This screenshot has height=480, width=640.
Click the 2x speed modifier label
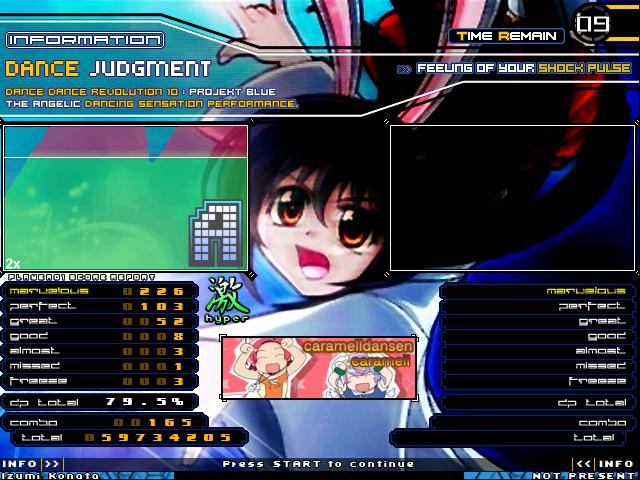13,263
